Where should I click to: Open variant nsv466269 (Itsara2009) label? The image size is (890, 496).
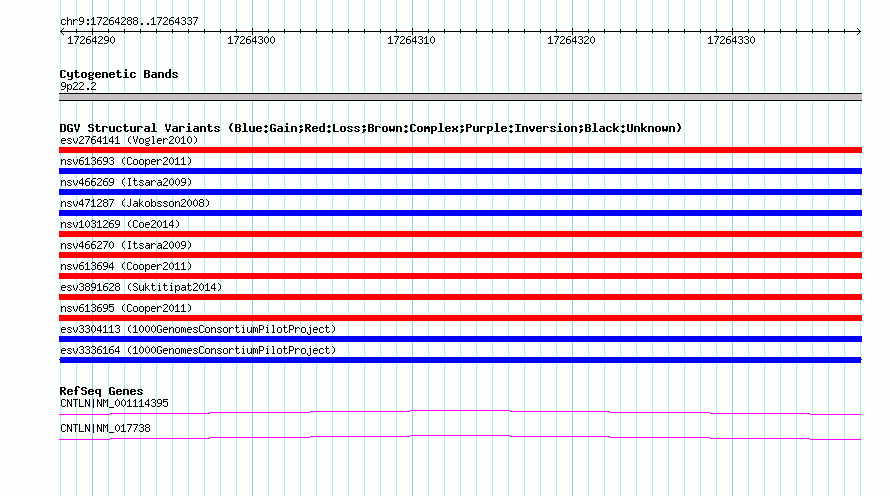click(126, 182)
